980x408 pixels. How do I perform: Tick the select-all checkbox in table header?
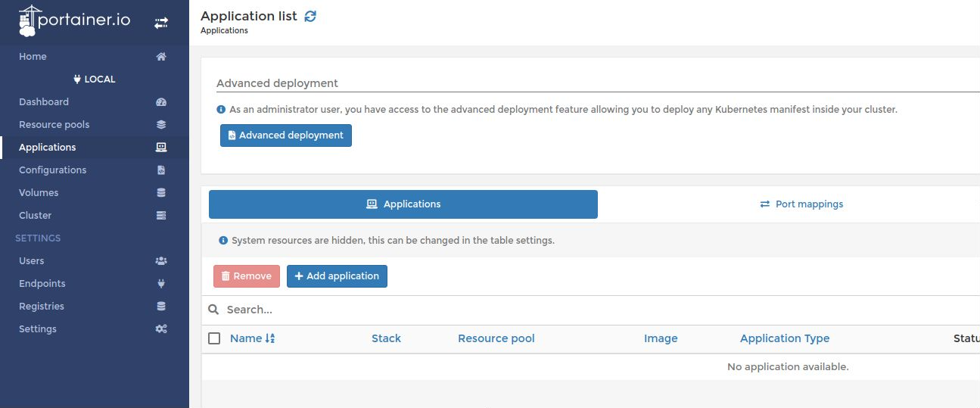click(x=214, y=338)
